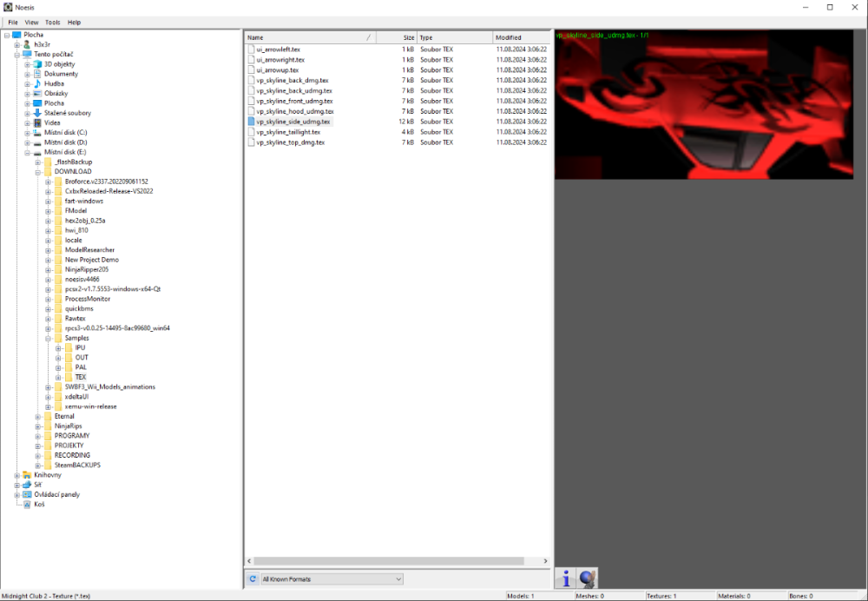Open the File menu
This screenshot has height=601, width=868.
13,23
